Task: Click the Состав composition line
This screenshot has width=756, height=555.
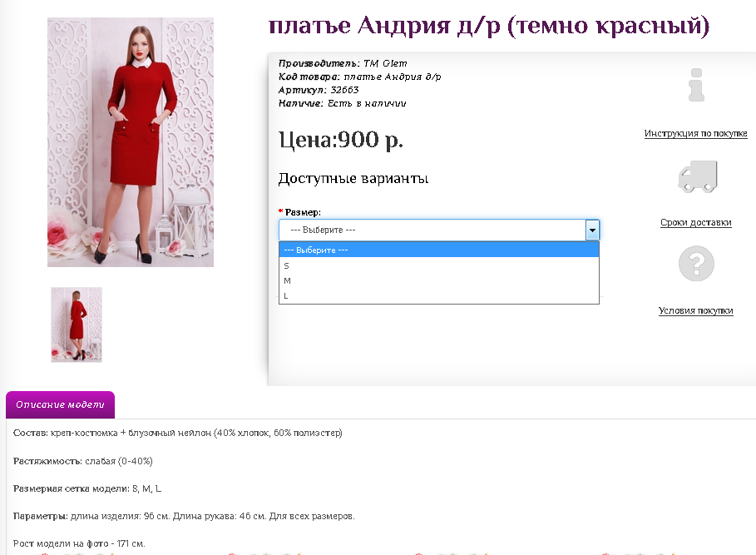Action: tap(177, 433)
